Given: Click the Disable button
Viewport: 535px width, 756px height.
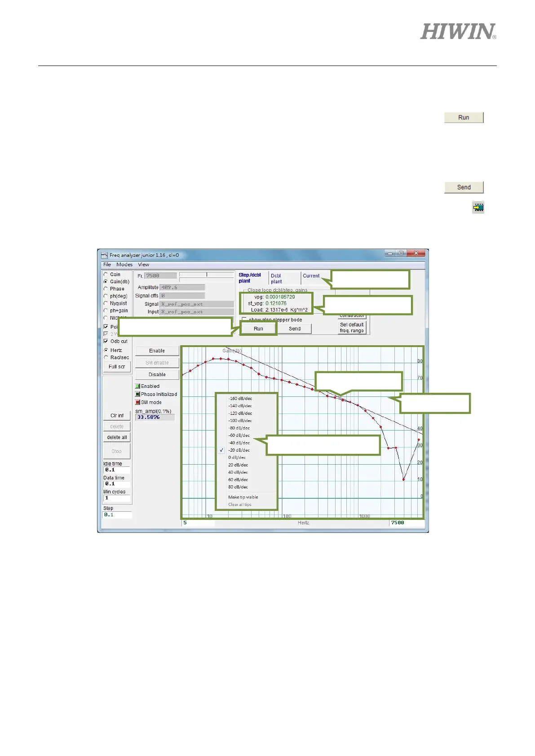Looking at the screenshot, I should click(x=157, y=374).
